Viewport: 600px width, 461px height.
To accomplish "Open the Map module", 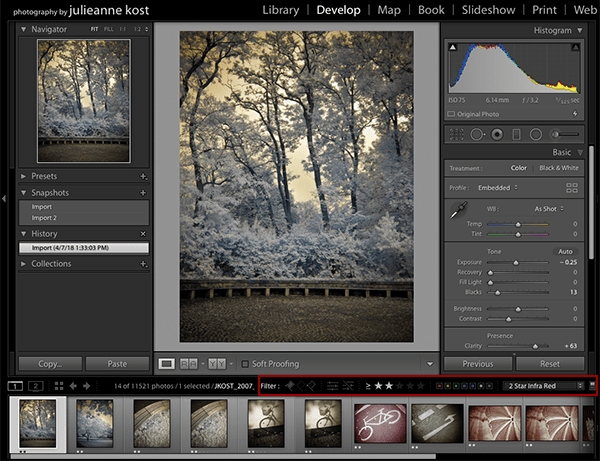I will (x=389, y=10).
